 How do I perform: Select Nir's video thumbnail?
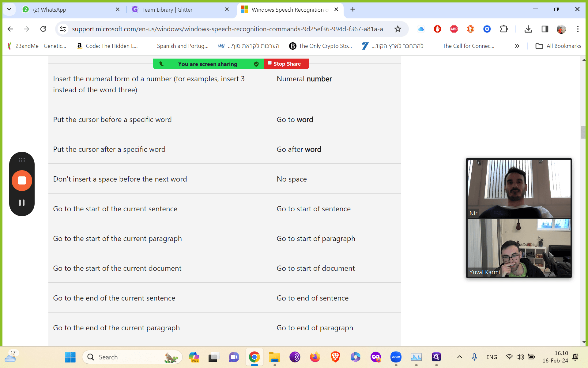pos(519,188)
